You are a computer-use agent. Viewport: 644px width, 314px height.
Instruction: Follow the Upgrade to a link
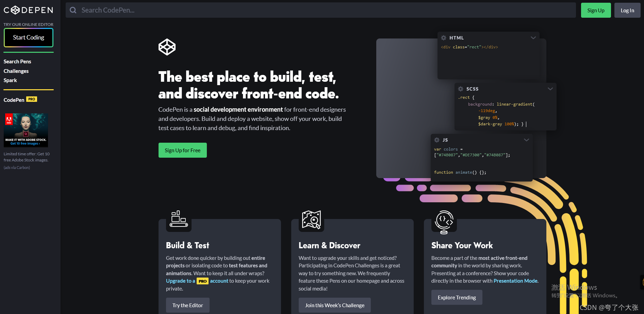[x=180, y=281]
